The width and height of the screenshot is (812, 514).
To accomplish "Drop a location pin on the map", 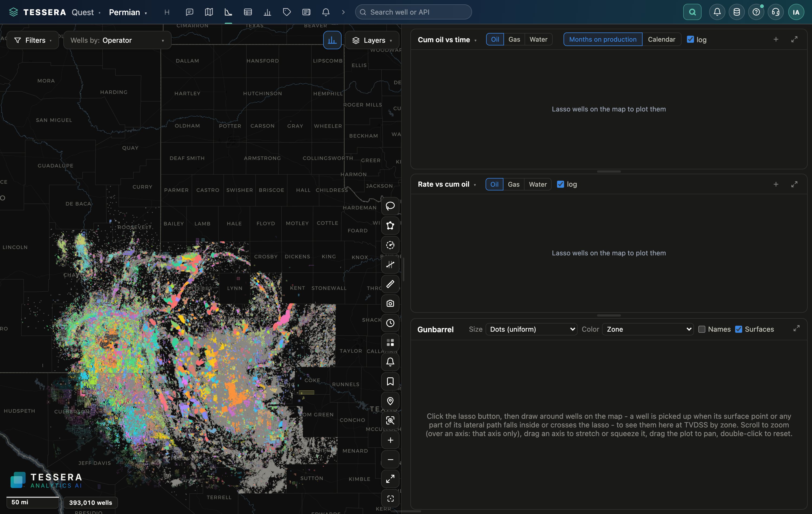I will coord(390,401).
